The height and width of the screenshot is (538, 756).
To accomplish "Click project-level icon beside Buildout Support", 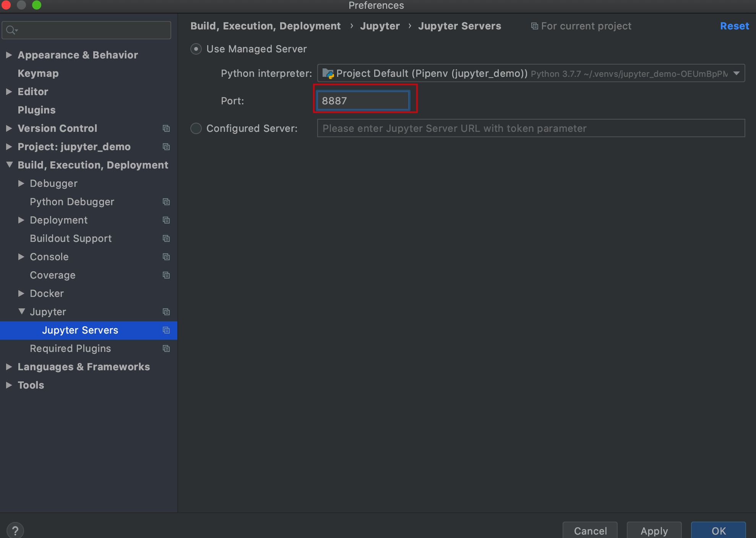I will (166, 238).
